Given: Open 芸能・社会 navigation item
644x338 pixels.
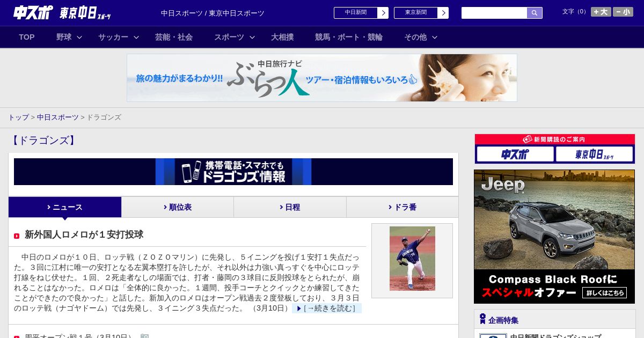Looking at the screenshot, I should click(x=174, y=37).
